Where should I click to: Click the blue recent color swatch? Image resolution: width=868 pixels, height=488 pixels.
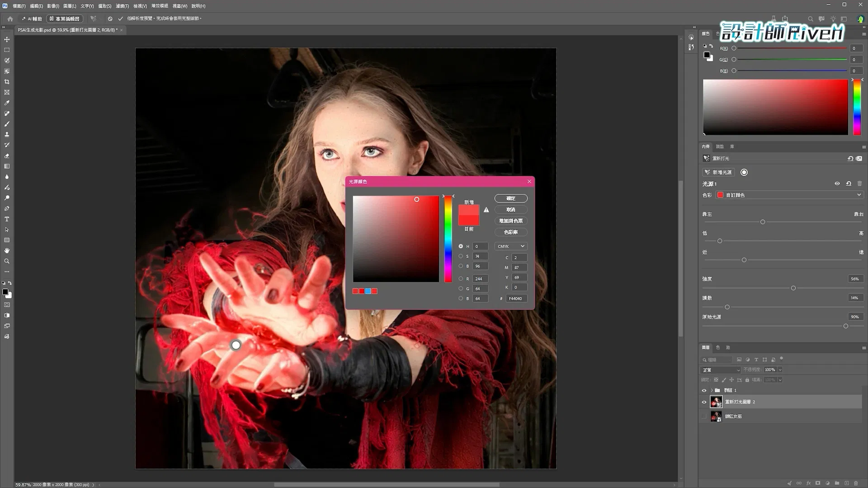click(368, 291)
